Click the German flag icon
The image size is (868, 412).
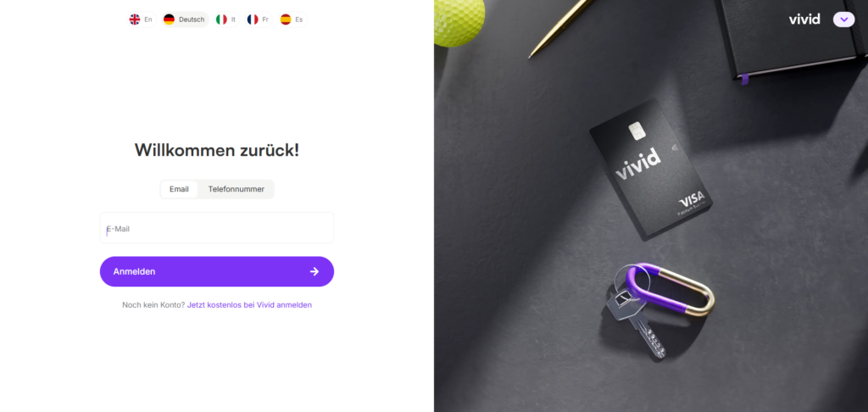coord(169,19)
